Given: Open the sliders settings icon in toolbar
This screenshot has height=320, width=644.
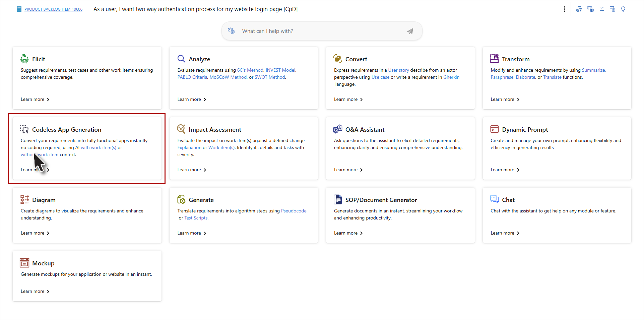Looking at the screenshot, I should pyautogui.click(x=602, y=9).
